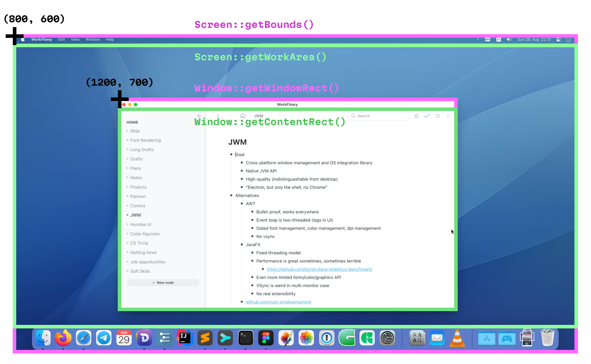This screenshot has width=591, height=364.
Task: Click the HOME sidebar heading
Action: point(133,122)
